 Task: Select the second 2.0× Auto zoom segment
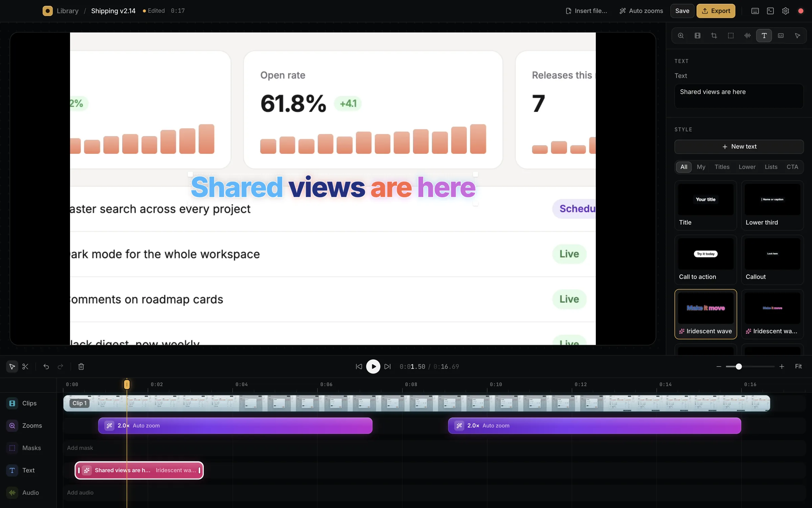point(594,425)
